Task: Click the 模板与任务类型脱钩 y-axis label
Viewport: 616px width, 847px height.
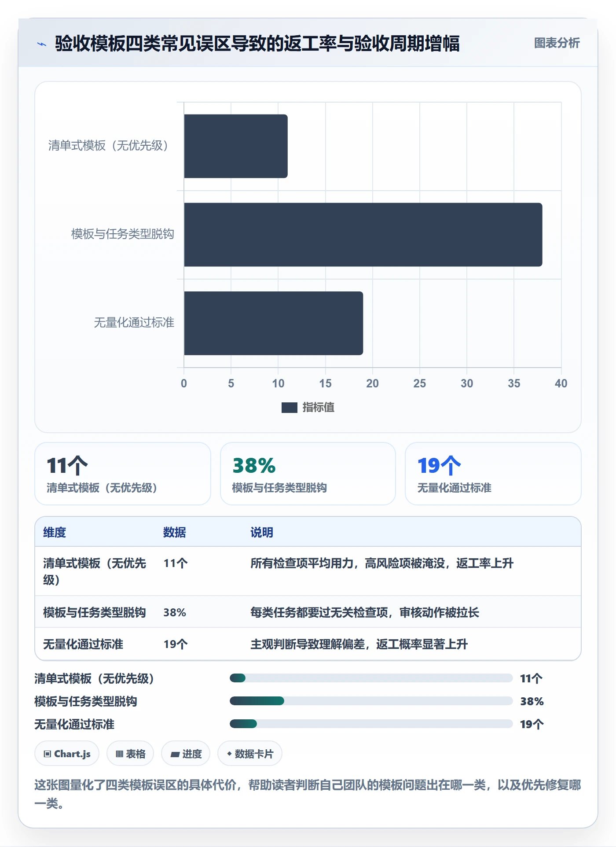Action: tap(123, 234)
